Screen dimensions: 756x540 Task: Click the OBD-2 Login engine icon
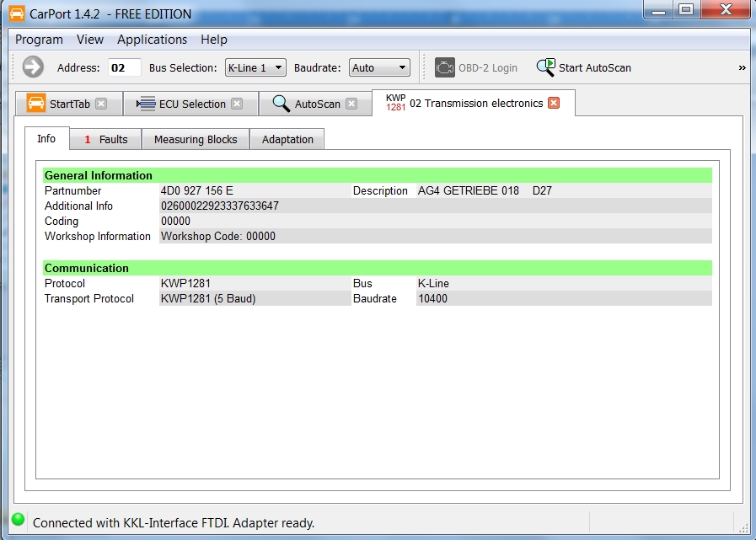[445, 67]
